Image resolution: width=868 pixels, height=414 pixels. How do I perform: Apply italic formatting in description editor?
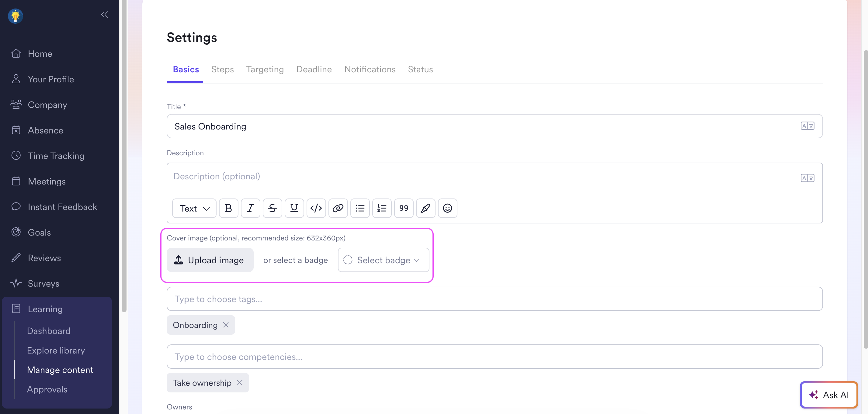coord(250,208)
